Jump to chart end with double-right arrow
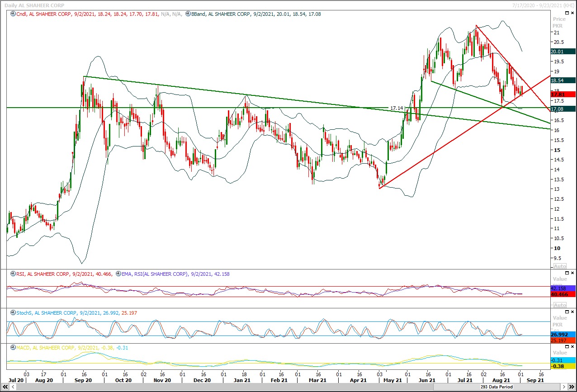This screenshot has width=577, height=392. tap(572, 387)
